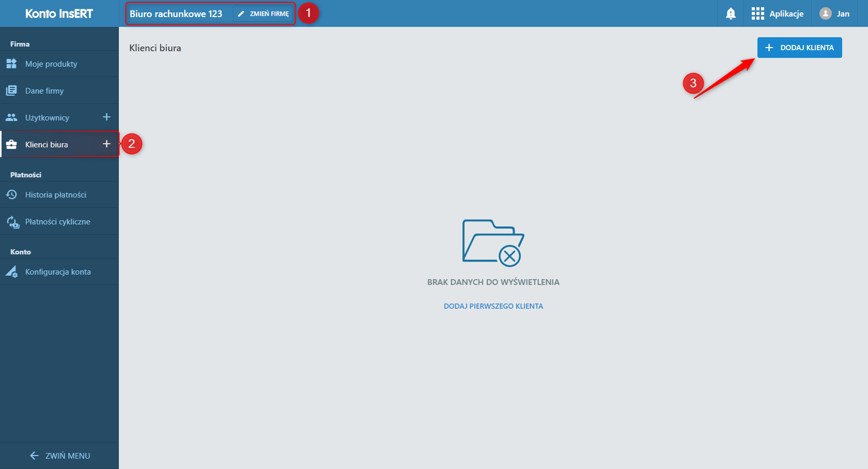Open Użytkownicy menu item
Image resolution: width=868 pixels, height=469 pixels.
[x=59, y=117]
